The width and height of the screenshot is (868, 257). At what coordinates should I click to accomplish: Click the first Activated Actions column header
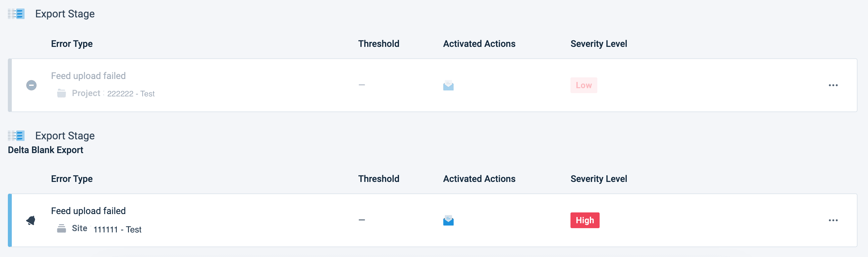tap(479, 44)
